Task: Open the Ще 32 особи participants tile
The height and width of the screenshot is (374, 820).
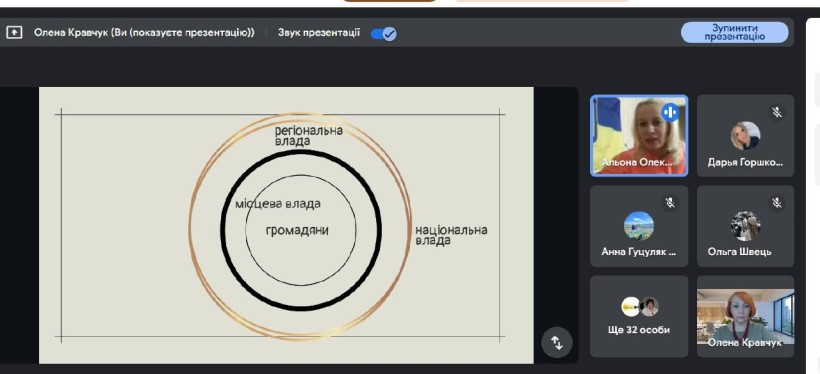Action: 639,316
